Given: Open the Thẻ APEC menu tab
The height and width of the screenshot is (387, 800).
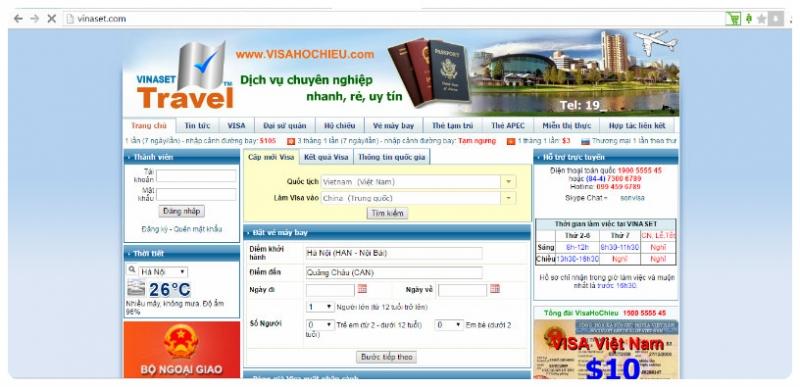Looking at the screenshot, I should point(508,125).
